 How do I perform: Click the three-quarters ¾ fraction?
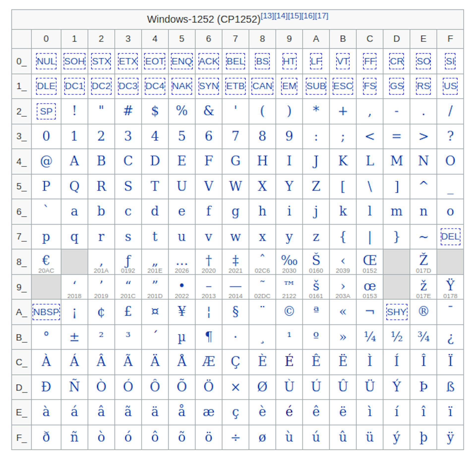[x=423, y=337]
